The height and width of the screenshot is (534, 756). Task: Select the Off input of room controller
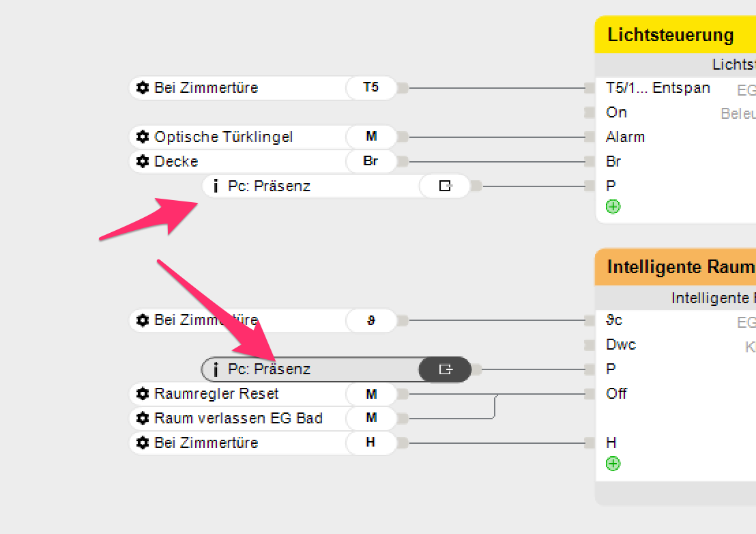pyautogui.click(x=616, y=393)
